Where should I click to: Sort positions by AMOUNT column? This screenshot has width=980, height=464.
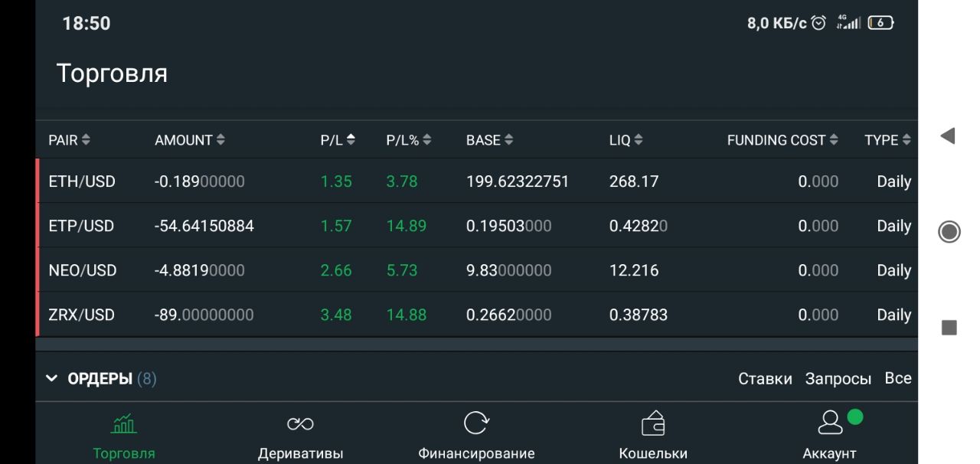(x=190, y=140)
